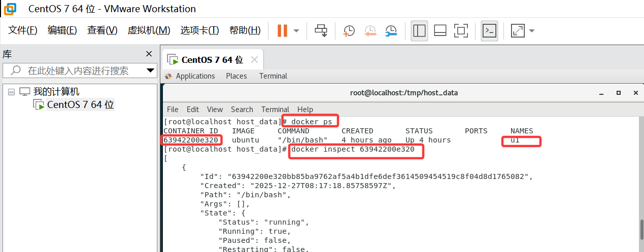Open the GNOME Applications menu

(x=195, y=76)
